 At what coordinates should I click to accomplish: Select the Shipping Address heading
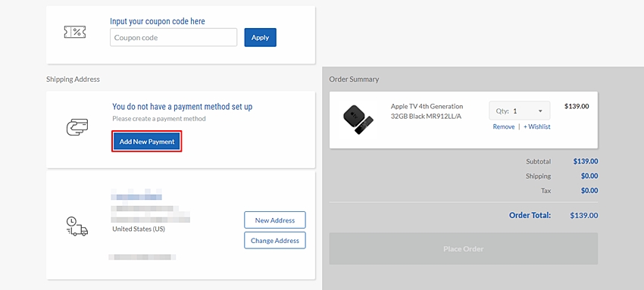pos(73,80)
